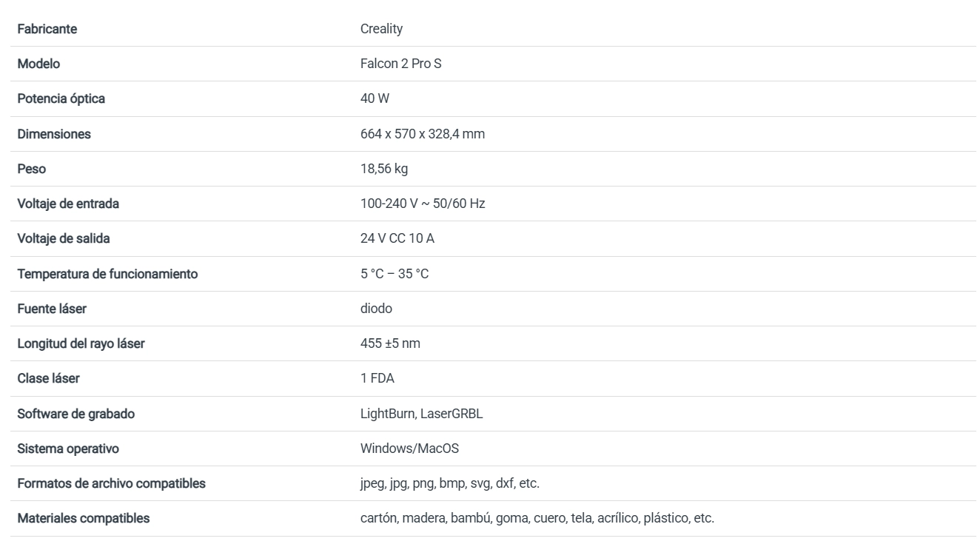Click the Potencia óptica label

(x=61, y=98)
